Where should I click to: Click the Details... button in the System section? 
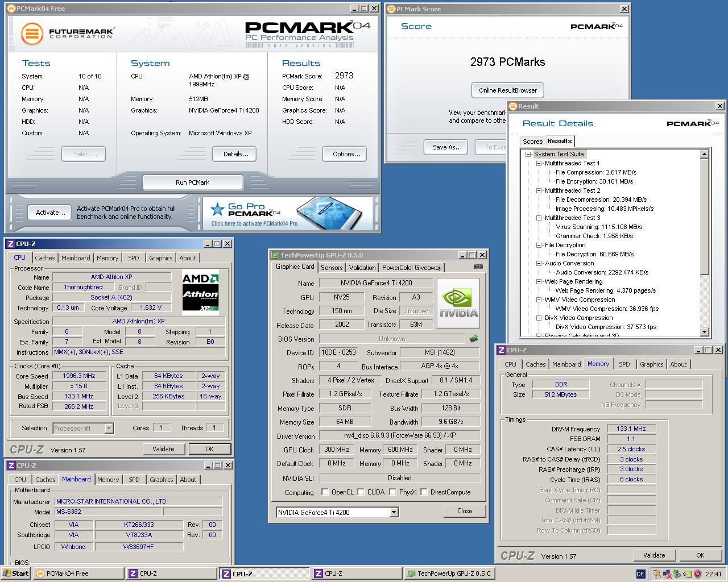(235, 154)
